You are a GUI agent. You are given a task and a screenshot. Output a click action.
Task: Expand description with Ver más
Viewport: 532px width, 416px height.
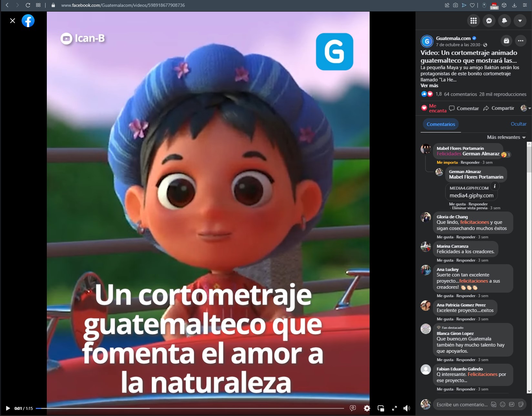pos(429,86)
